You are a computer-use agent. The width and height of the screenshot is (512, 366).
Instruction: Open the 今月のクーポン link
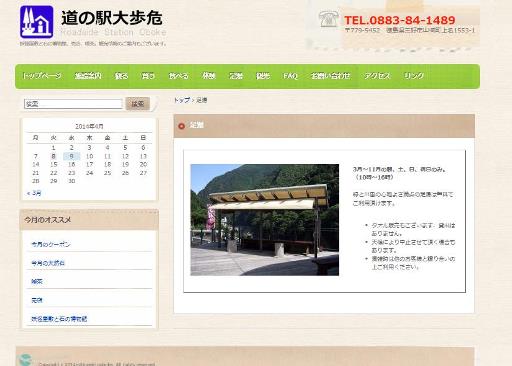[x=51, y=244]
